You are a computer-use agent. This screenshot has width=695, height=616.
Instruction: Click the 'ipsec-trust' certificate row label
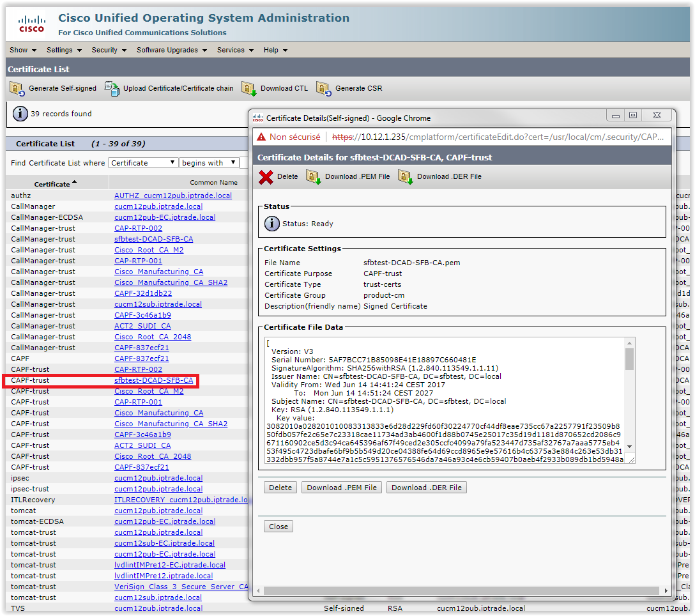[x=33, y=489]
